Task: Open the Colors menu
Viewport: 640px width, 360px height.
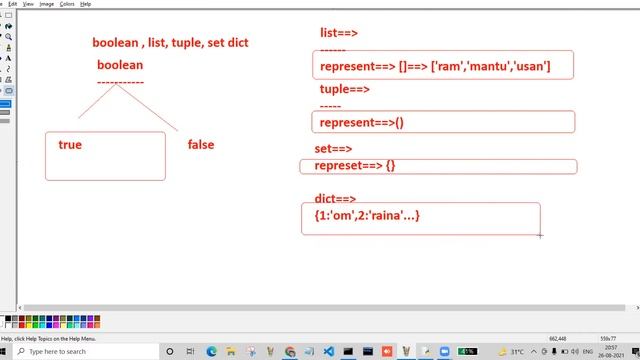Action: [x=67, y=4]
